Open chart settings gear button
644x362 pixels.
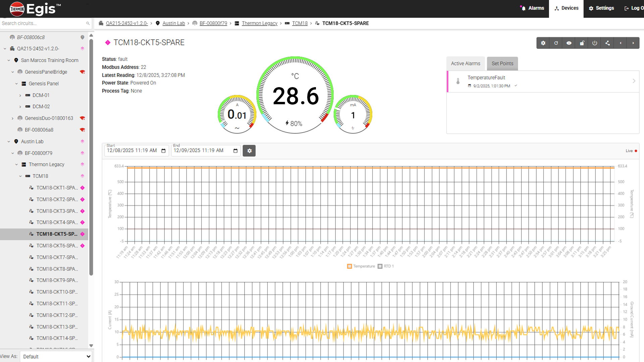(249, 151)
